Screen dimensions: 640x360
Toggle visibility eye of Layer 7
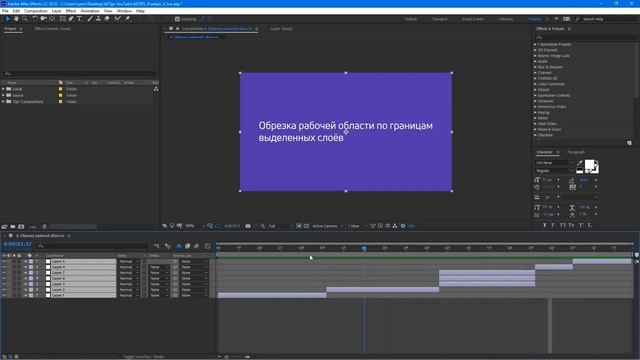pos(4,273)
